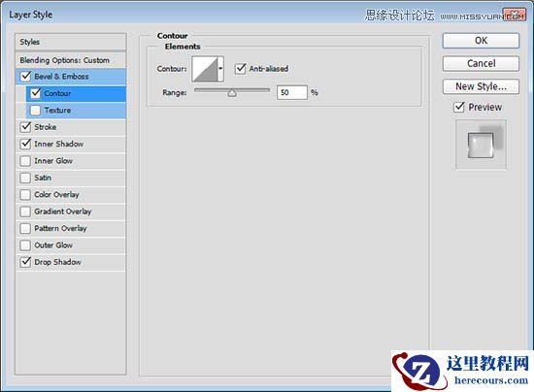Viewport: 534px width, 392px height.
Task: Click the Range percentage input field
Action: [292, 92]
